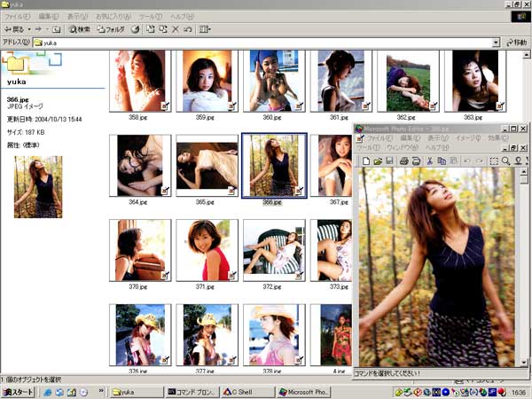Click Save diskette icon in Photo Editor
The image size is (532, 399).
coord(389,161)
